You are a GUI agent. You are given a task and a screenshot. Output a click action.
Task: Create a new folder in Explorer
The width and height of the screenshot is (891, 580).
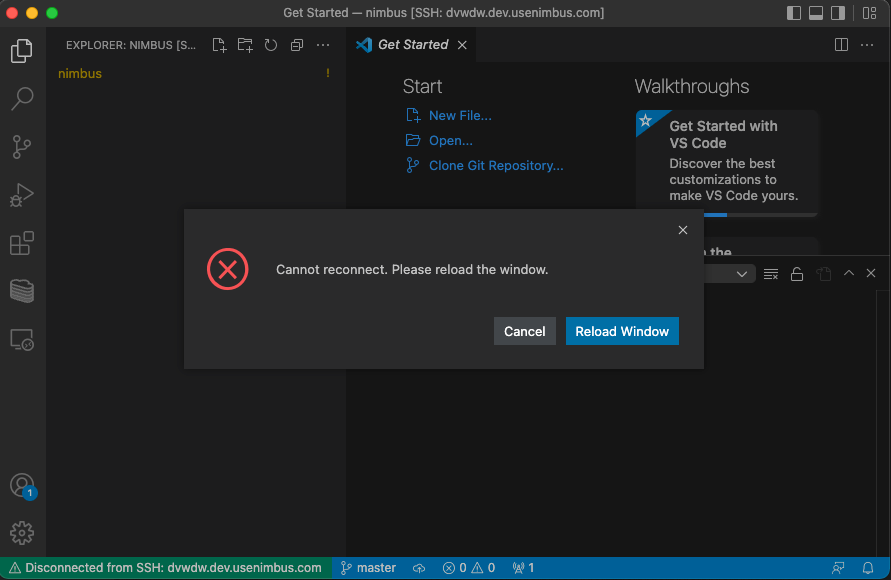[245, 45]
